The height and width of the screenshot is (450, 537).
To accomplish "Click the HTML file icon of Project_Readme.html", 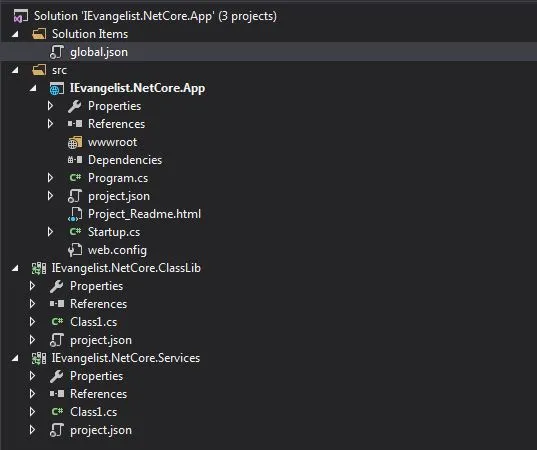I will click(75, 214).
